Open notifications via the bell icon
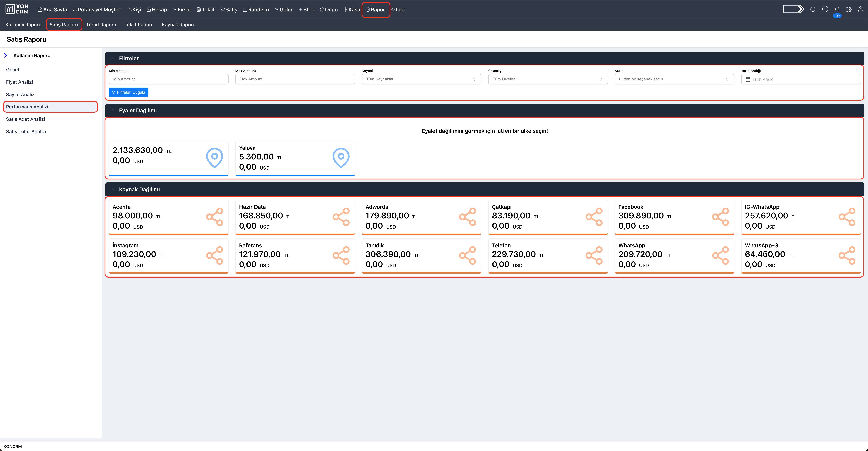This screenshot has height=451, width=868. point(837,9)
